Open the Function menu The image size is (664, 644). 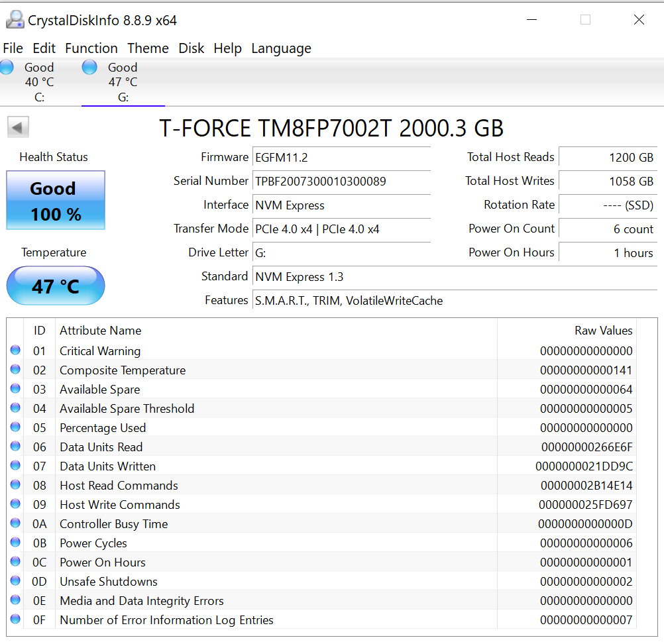(91, 48)
